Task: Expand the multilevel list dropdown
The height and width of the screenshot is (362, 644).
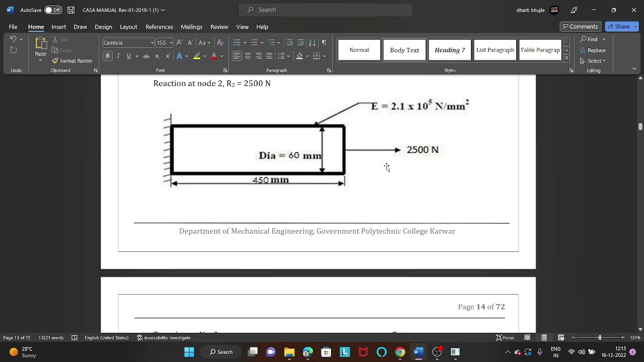Action: point(279,43)
